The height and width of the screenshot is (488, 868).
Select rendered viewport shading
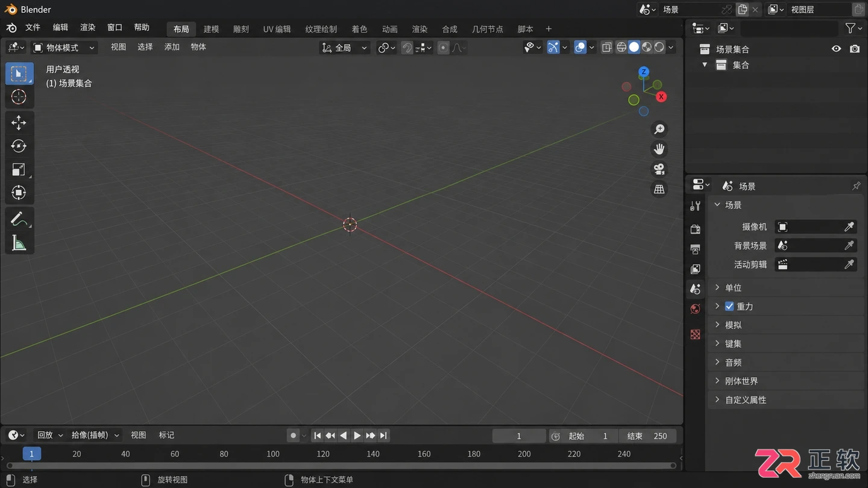click(659, 47)
